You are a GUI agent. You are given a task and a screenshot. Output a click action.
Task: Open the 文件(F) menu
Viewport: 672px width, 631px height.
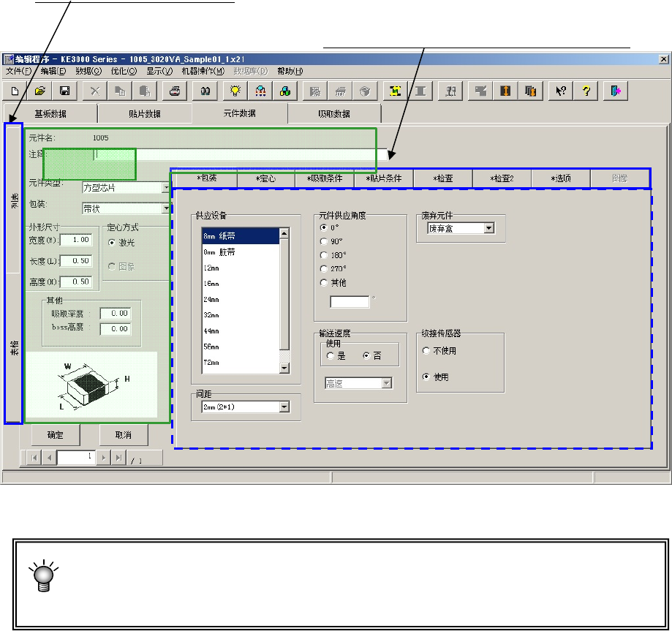18,71
